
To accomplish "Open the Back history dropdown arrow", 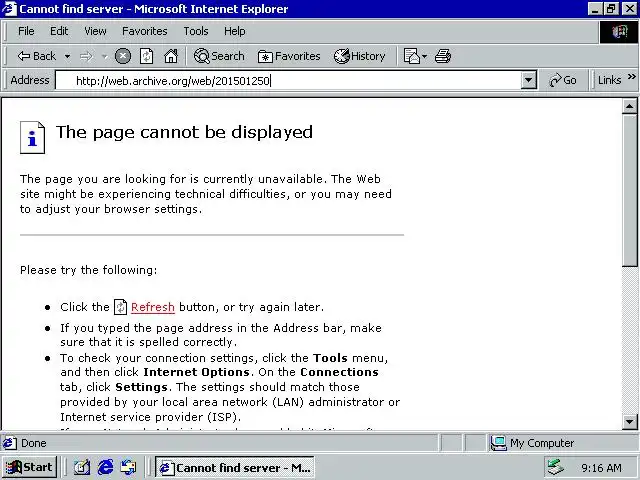I will pyautogui.click(x=67, y=56).
